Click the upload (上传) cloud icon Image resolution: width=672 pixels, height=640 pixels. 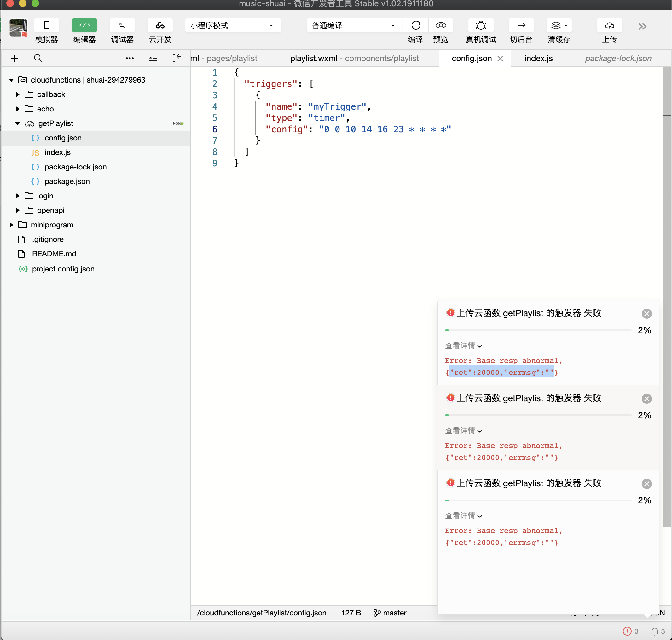click(610, 25)
